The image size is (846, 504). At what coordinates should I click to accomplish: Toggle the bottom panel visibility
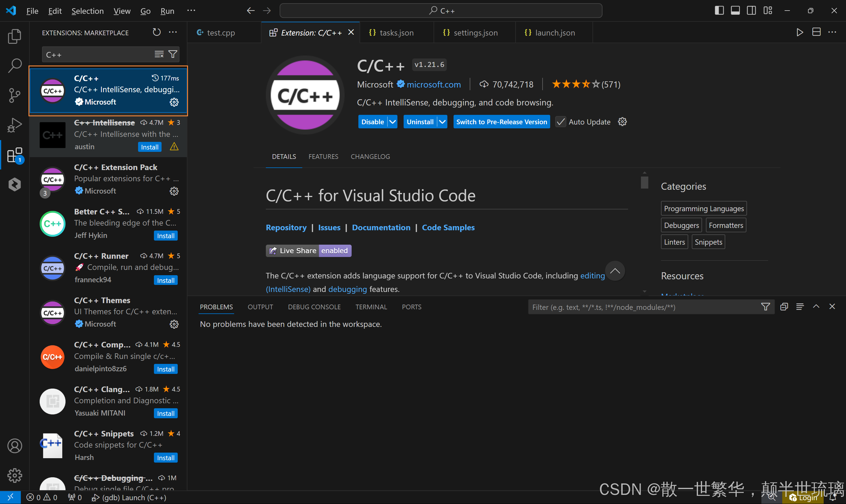click(x=735, y=11)
